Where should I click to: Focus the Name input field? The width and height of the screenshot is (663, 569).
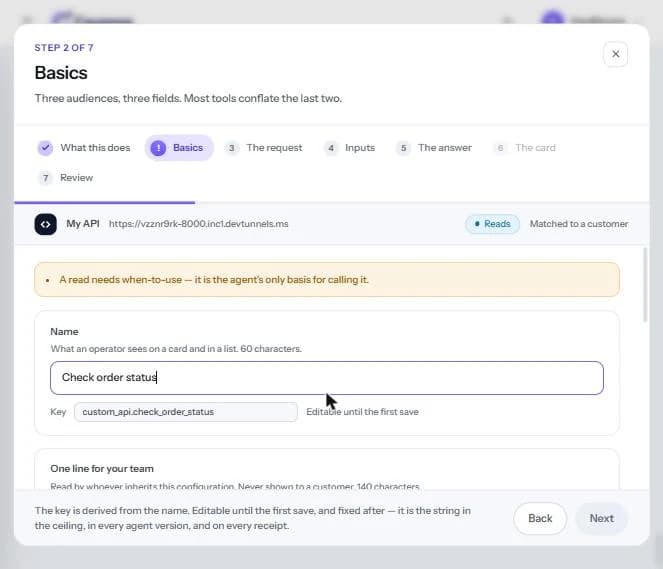pos(327,378)
